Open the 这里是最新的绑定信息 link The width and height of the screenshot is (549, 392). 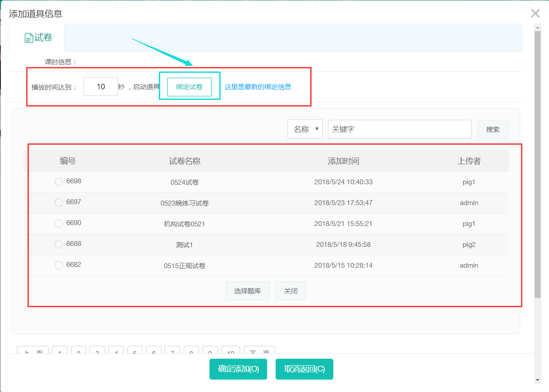pyautogui.click(x=258, y=87)
